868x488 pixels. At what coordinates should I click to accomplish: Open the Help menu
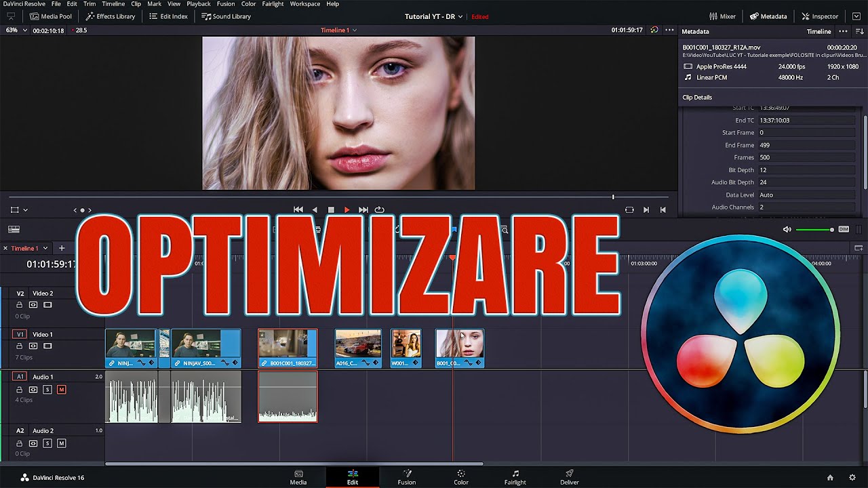coord(332,4)
